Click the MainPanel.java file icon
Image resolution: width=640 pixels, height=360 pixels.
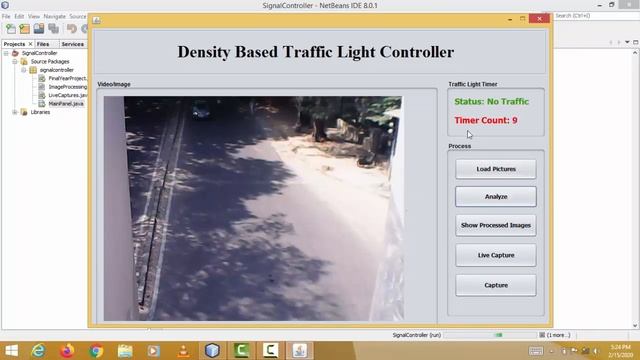pyautogui.click(x=42, y=104)
